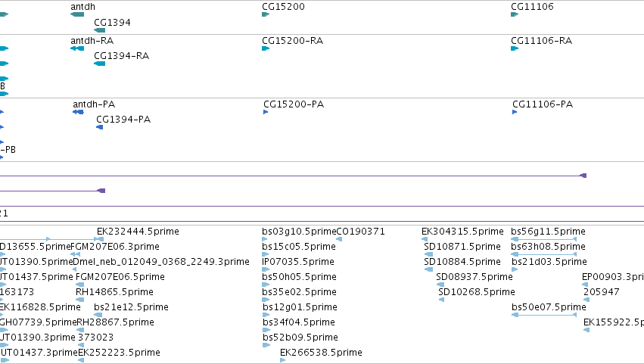The width and height of the screenshot is (644, 364).
Task: Select the CG1394-PA protein glyph
Action: [99, 127]
